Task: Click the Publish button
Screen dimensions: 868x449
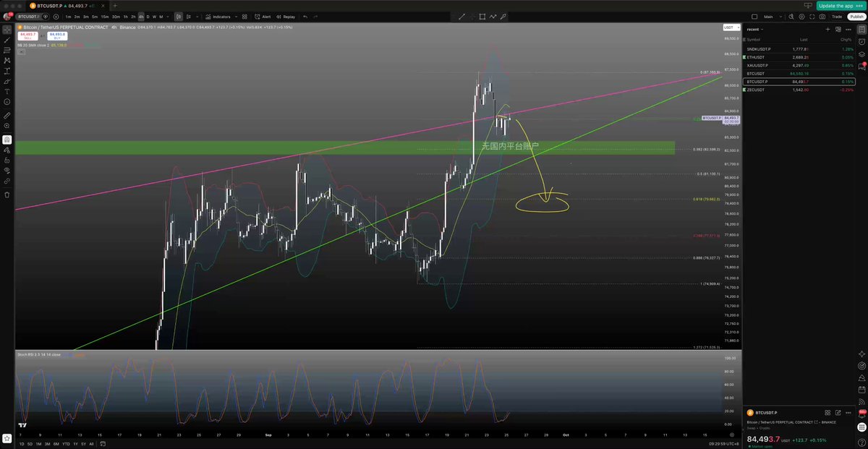Action: [857, 17]
